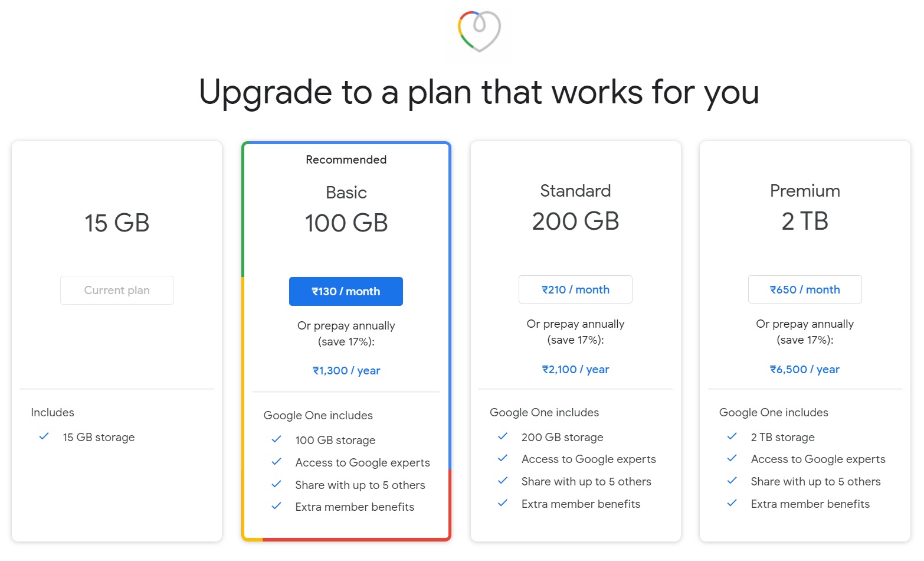
Task: Choose the ₹130 / month Basic plan
Action: (x=346, y=291)
